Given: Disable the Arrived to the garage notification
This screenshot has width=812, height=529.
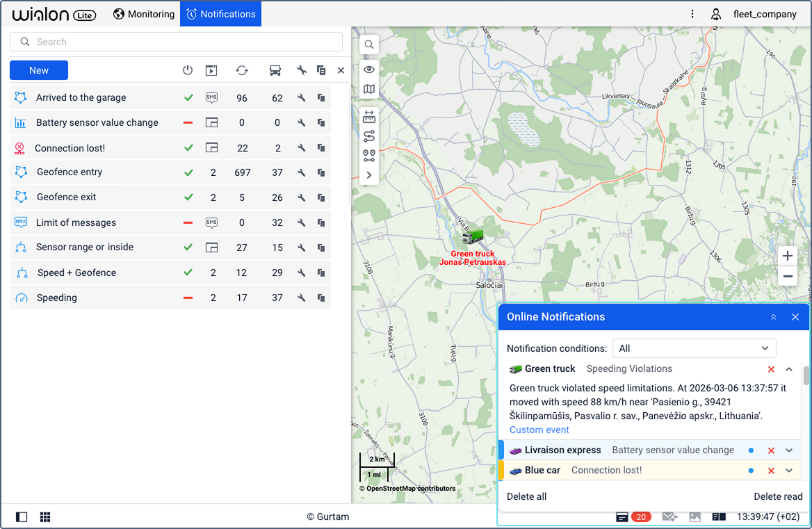Looking at the screenshot, I should pos(188,98).
